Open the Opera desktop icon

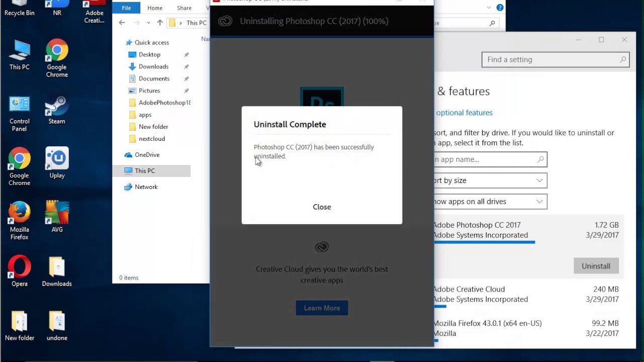click(20, 271)
